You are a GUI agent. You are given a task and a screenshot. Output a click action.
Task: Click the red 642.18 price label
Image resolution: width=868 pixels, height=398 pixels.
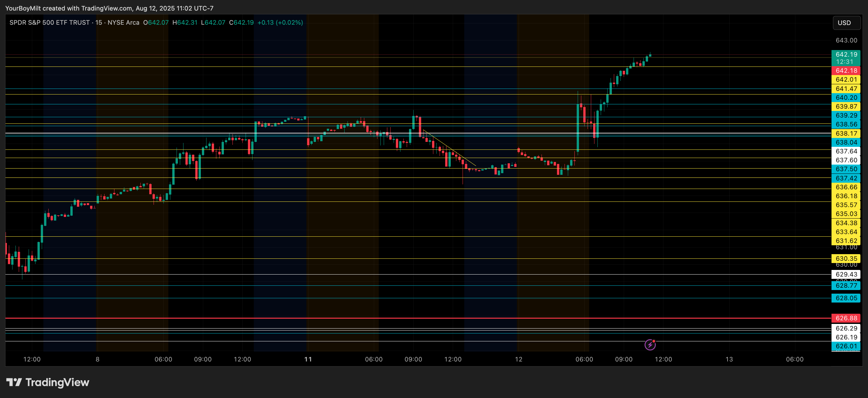[846, 70]
